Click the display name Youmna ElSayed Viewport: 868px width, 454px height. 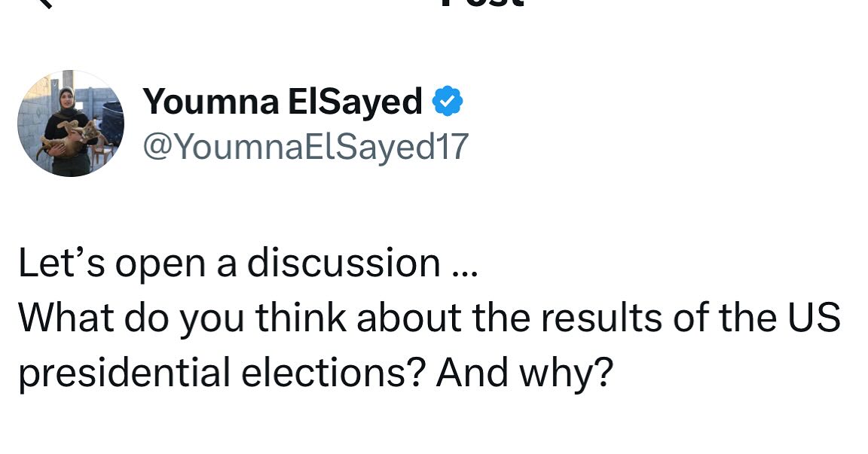(x=283, y=102)
